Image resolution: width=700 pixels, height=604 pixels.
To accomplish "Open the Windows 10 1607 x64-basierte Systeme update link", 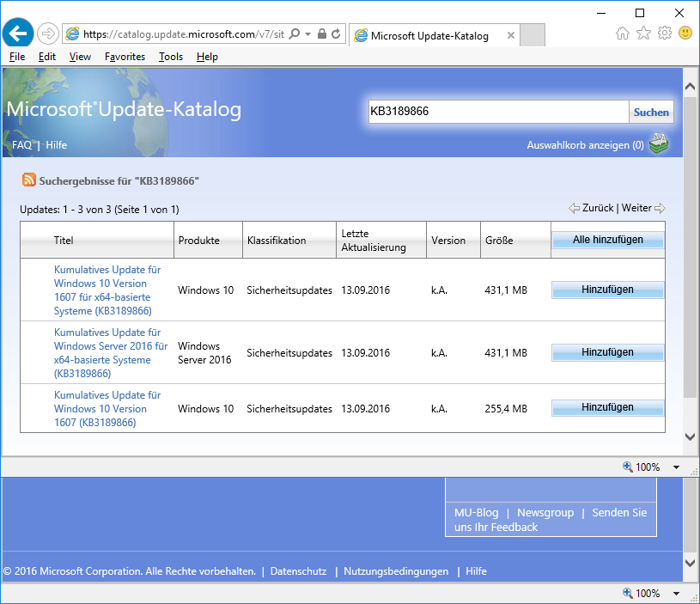I will coord(107,290).
